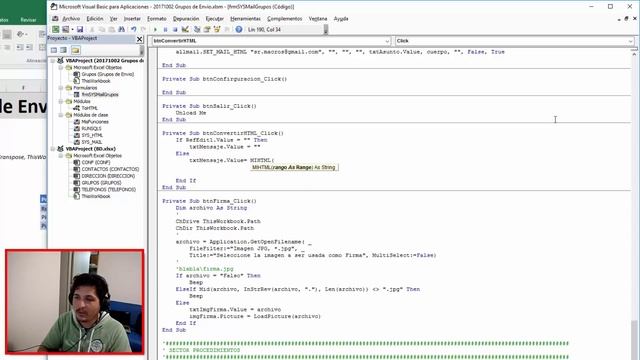
Task: Toggle Folders icon in Project panel
Action: tap(76, 50)
